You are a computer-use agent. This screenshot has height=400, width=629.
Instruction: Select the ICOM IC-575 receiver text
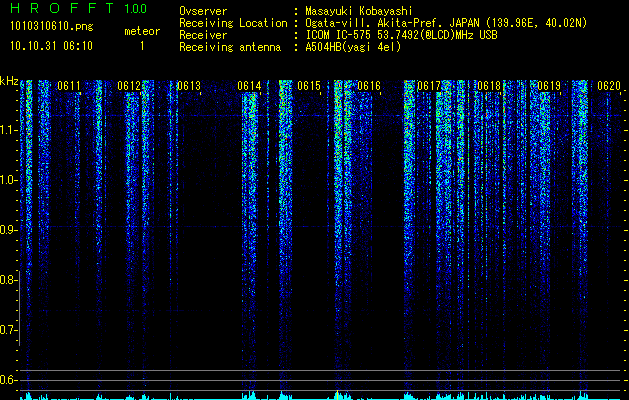[402, 35]
